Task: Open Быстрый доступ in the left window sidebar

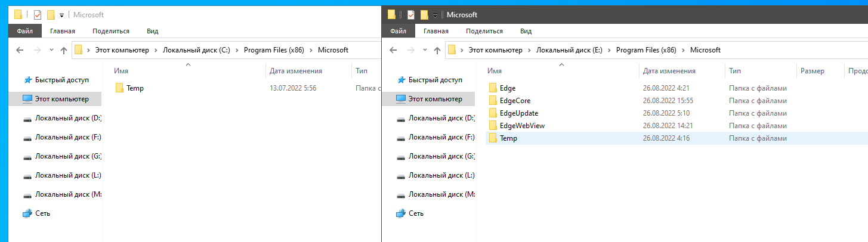Action: tap(61, 80)
